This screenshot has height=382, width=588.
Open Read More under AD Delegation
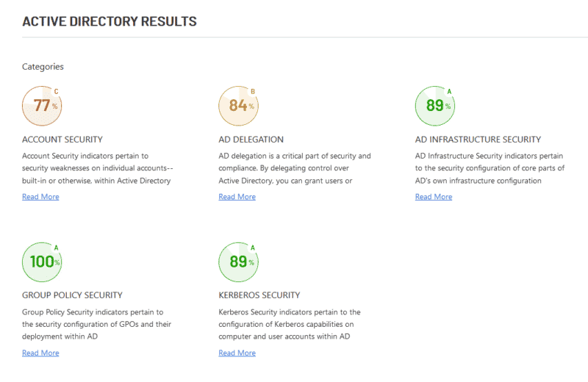click(237, 197)
